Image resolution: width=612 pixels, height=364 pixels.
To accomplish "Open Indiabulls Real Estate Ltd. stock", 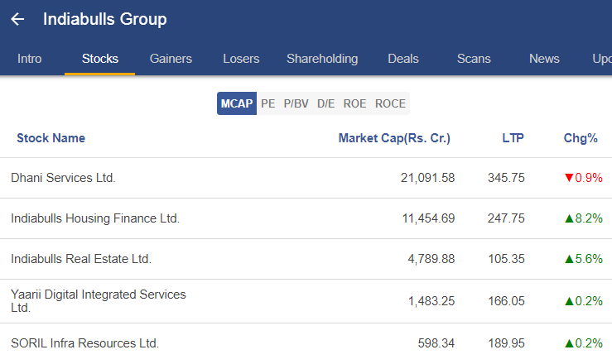I will [306, 259].
